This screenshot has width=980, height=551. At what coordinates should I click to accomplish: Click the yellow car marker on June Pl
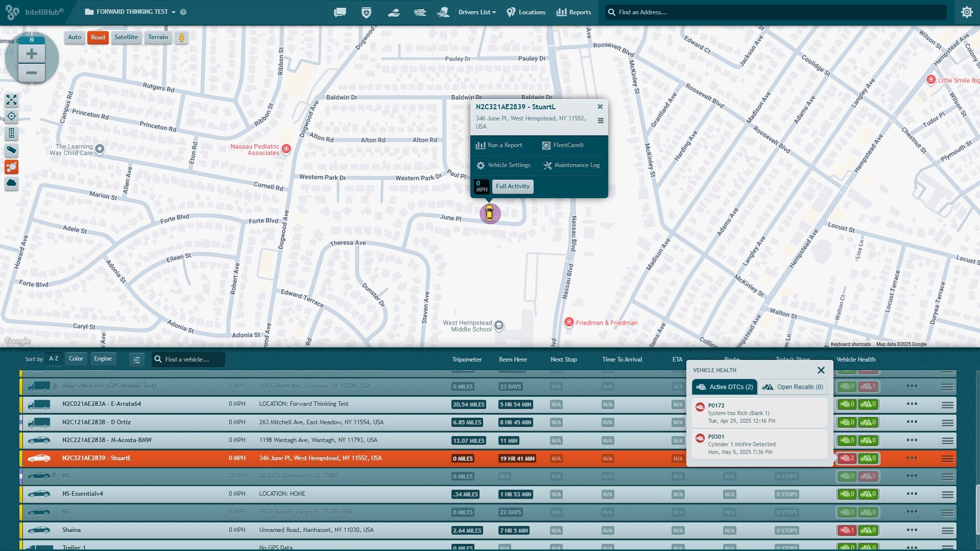click(x=490, y=213)
